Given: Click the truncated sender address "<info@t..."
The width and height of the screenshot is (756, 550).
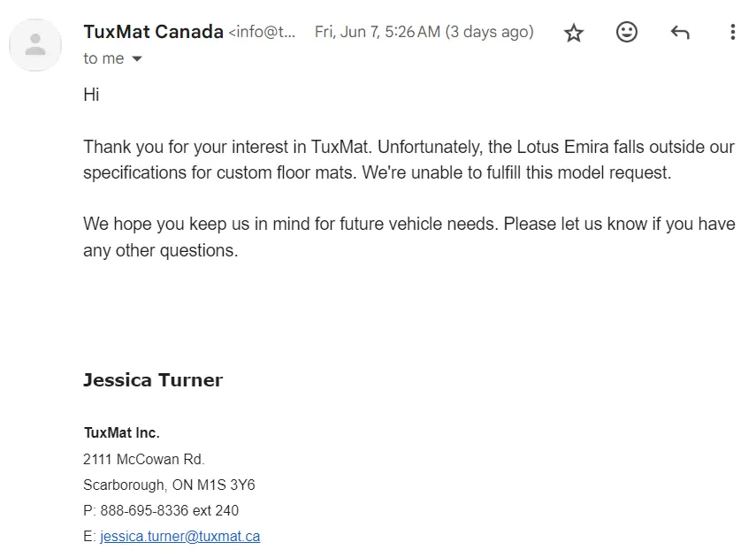Looking at the screenshot, I should [x=262, y=33].
